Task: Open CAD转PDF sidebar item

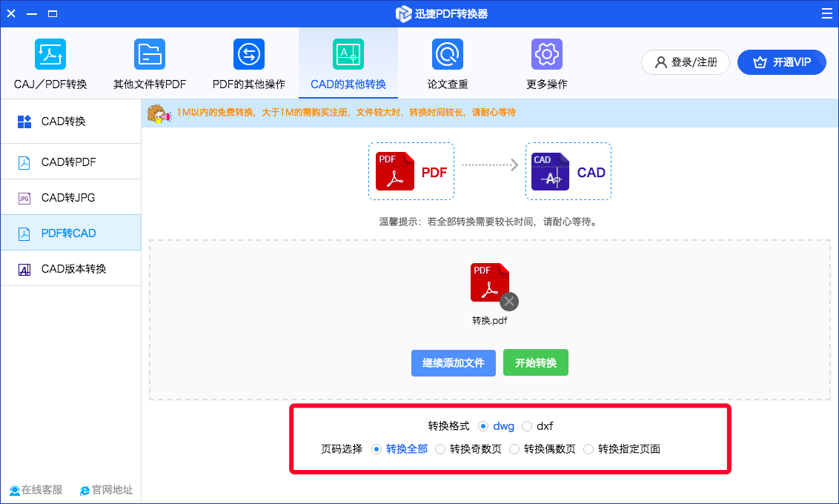Action: [71, 162]
